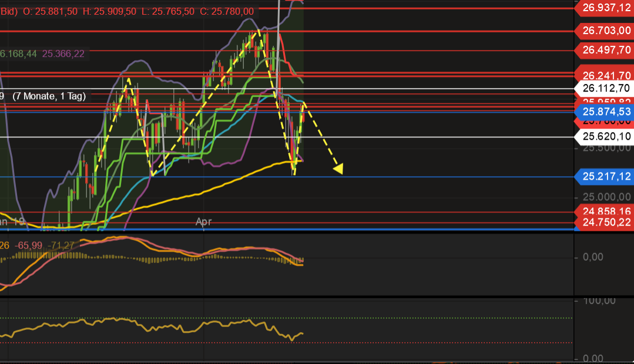Open the (7 Monate, 1 Tag) timeframe label
634x364 pixels.
coord(50,96)
